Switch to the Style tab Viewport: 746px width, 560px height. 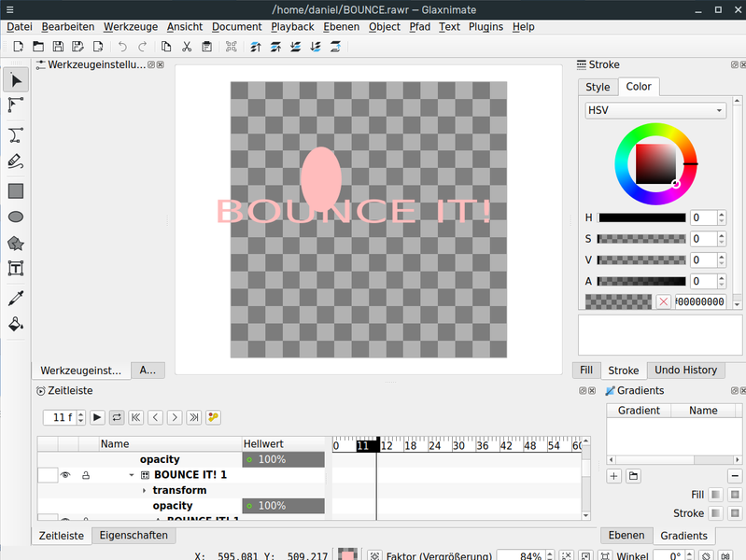(x=598, y=87)
